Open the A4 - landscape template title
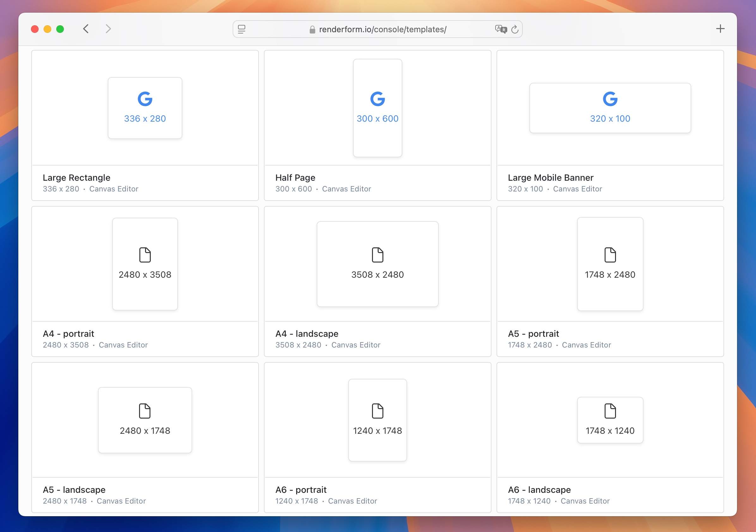Image resolution: width=756 pixels, height=532 pixels. click(307, 334)
